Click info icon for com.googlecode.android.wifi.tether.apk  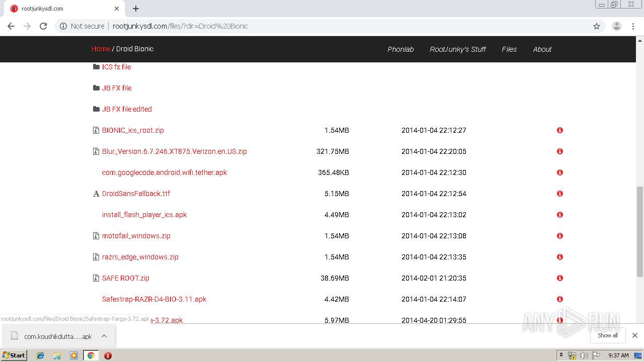click(559, 172)
